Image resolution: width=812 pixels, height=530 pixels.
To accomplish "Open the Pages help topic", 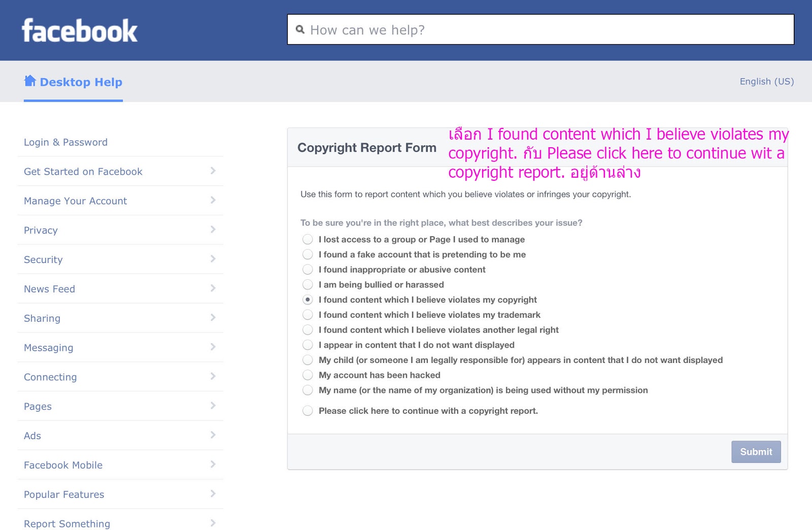I will [x=38, y=407].
